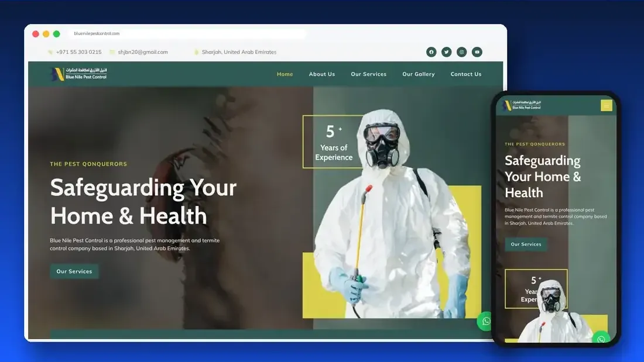Navigate to Contact Us
Screen dimensions: 644x362
pos(466,74)
